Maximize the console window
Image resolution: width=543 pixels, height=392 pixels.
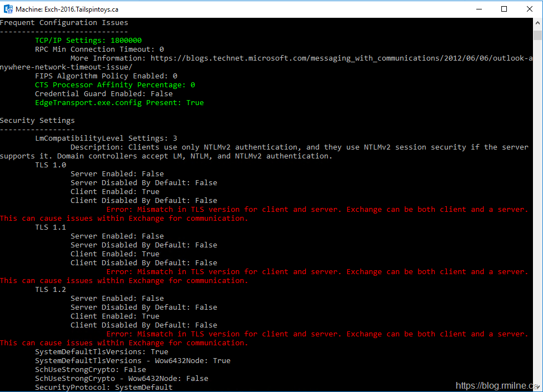504,9
